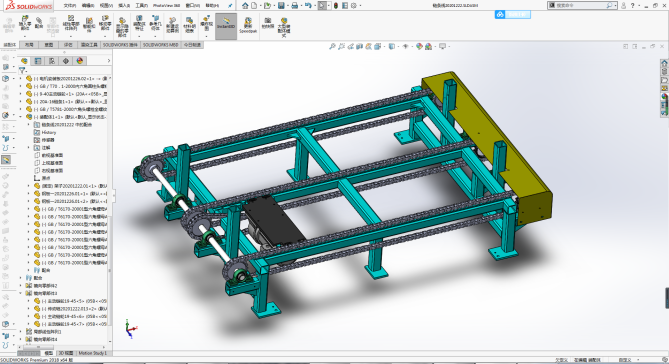Open the Assembly Features tool
669x364 pixels.
[139, 18]
